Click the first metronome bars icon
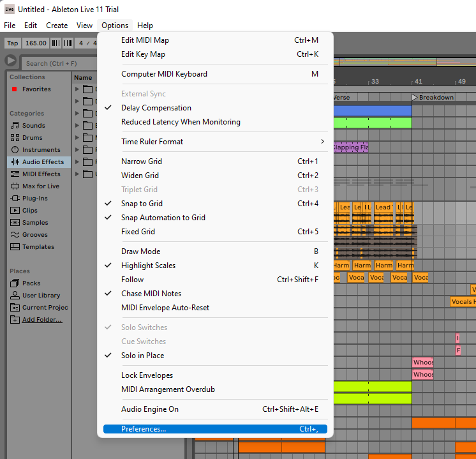The height and width of the screenshot is (459, 476). coord(56,43)
